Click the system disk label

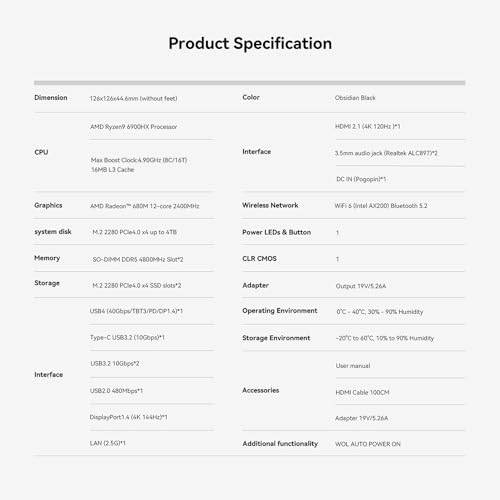(53, 232)
